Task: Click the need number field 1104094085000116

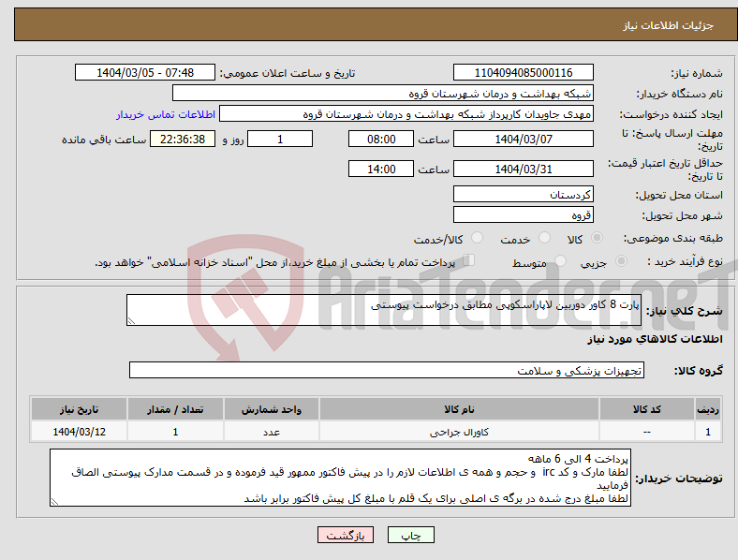Action: pos(523,72)
